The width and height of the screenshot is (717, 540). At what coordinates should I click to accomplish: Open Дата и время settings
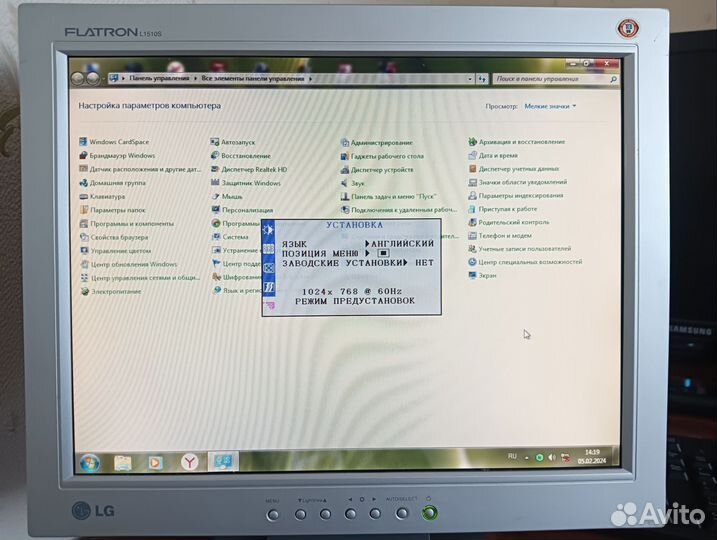point(498,156)
